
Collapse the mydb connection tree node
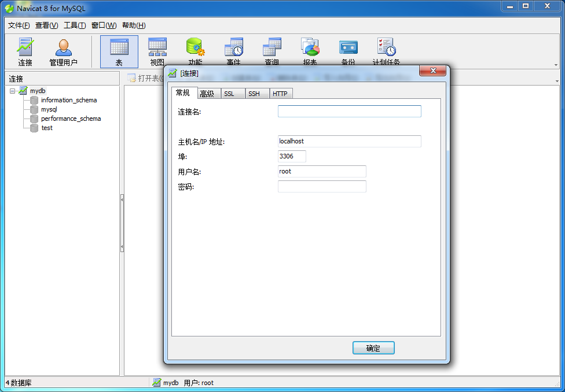13,91
